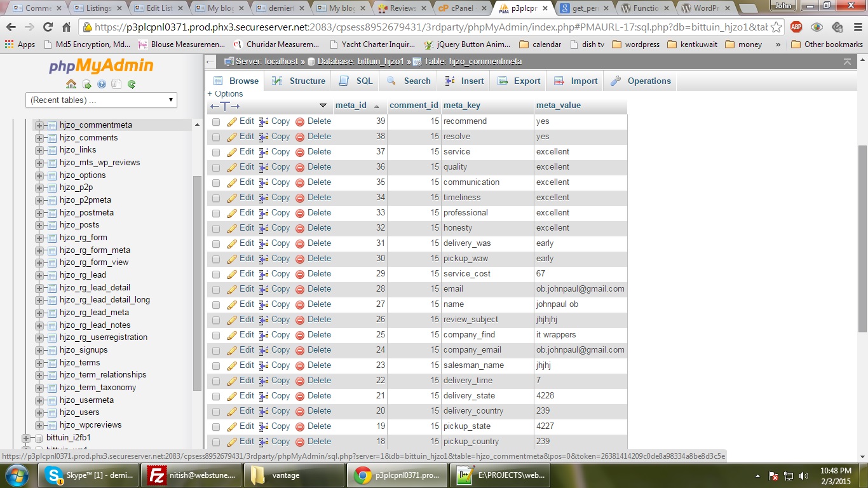
Task: Click red Delete icon for service row
Action: coord(300,152)
